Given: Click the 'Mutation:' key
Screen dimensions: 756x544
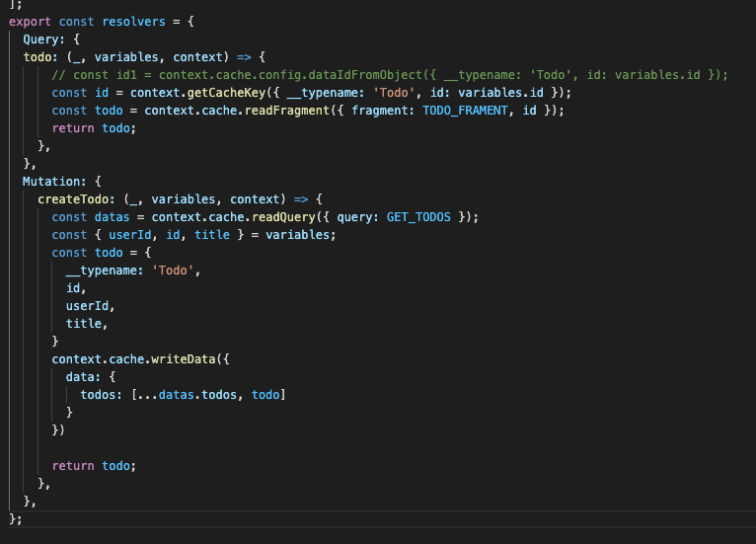Looking at the screenshot, I should [x=54, y=182].
